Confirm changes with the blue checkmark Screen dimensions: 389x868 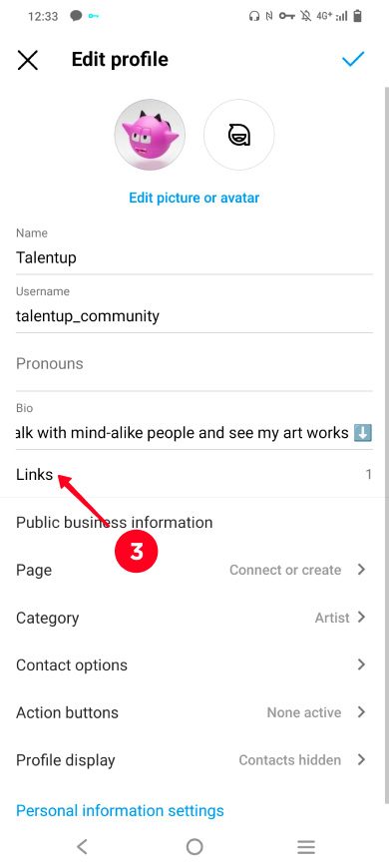coord(352,59)
